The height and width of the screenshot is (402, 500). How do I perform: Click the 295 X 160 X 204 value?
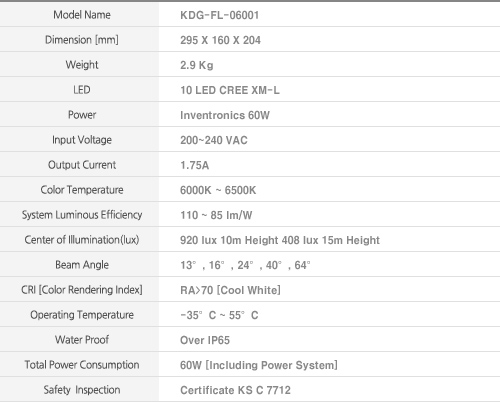[x=220, y=40]
